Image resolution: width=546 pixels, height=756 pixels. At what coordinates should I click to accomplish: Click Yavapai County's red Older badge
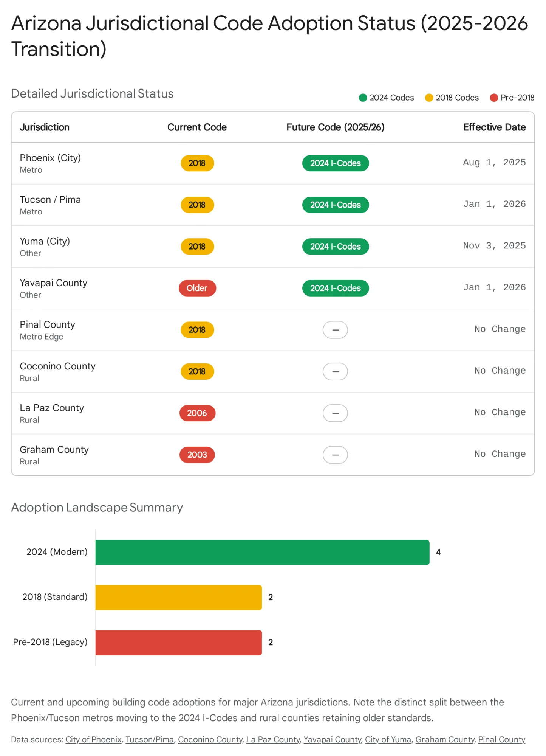(x=197, y=288)
